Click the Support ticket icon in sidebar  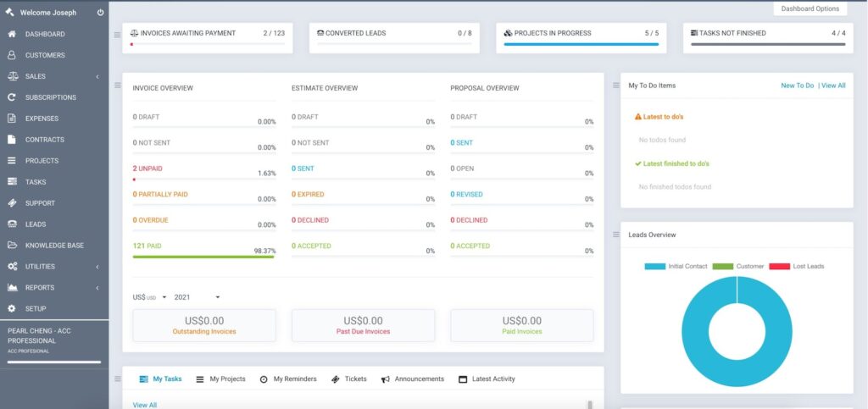tap(12, 203)
